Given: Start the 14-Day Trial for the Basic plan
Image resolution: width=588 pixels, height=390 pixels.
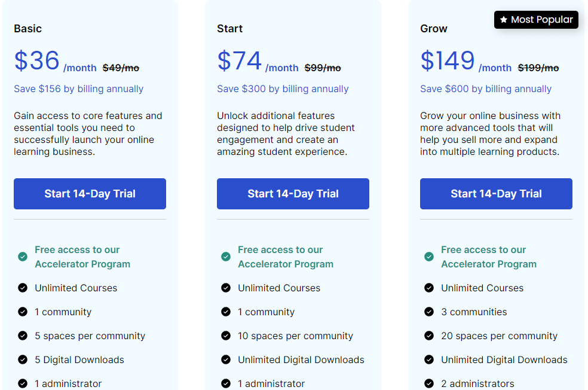Looking at the screenshot, I should pos(90,193).
